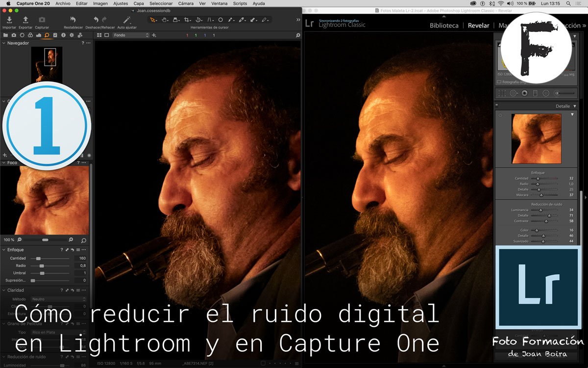Collapse the Claridad panel
This screenshot has width=588, height=368.
coord(4,290)
